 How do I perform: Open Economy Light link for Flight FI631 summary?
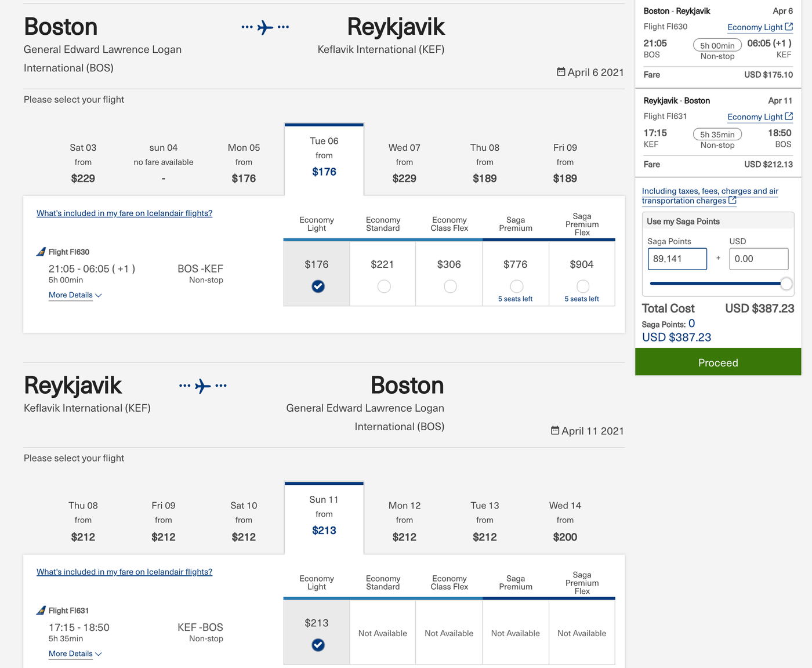point(755,117)
